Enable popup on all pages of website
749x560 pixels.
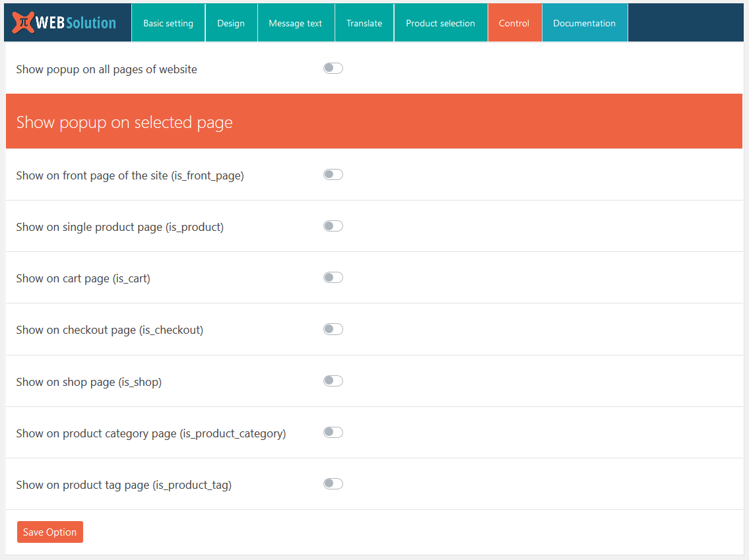click(x=333, y=68)
